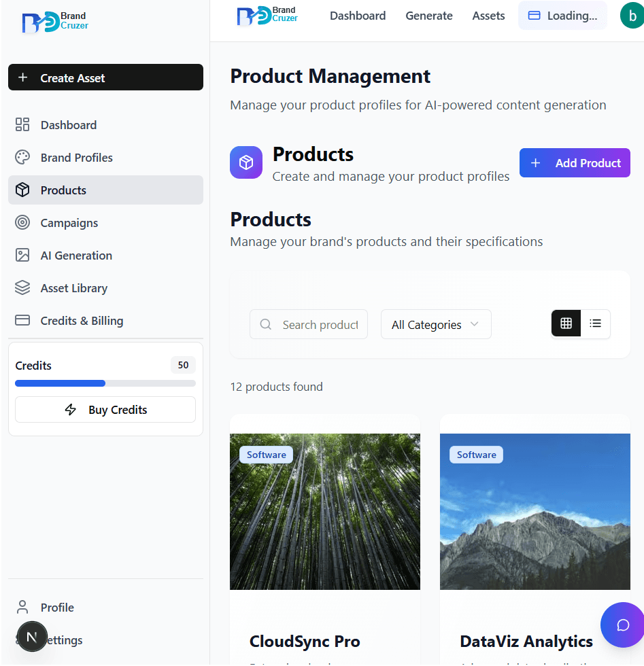Click the Search products input field
Image resolution: width=644 pixels, height=666 pixels.
320,325
